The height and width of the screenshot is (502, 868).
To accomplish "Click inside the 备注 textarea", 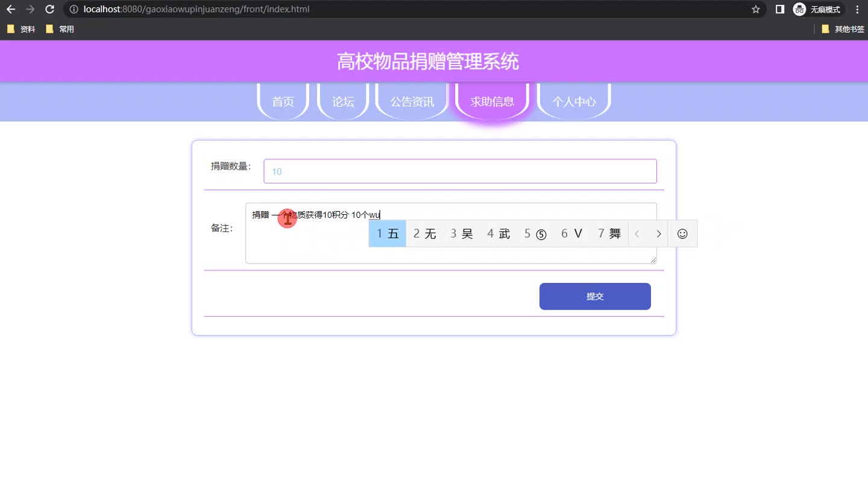I will tap(451, 233).
